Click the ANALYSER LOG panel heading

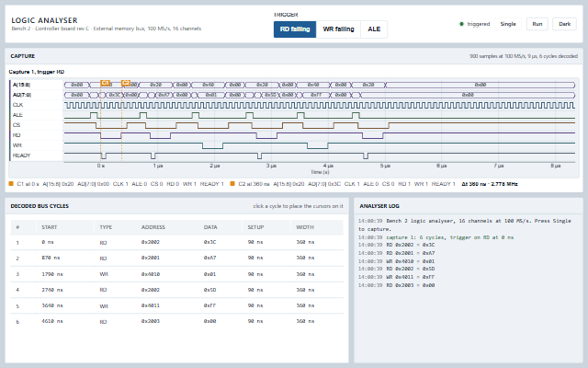point(379,206)
